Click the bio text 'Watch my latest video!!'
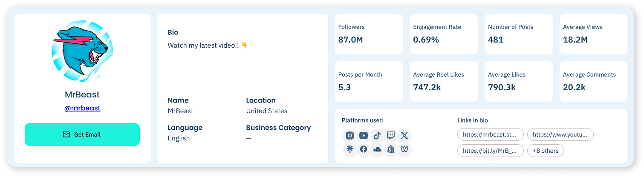This screenshot has width=644, height=177. (x=203, y=45)
